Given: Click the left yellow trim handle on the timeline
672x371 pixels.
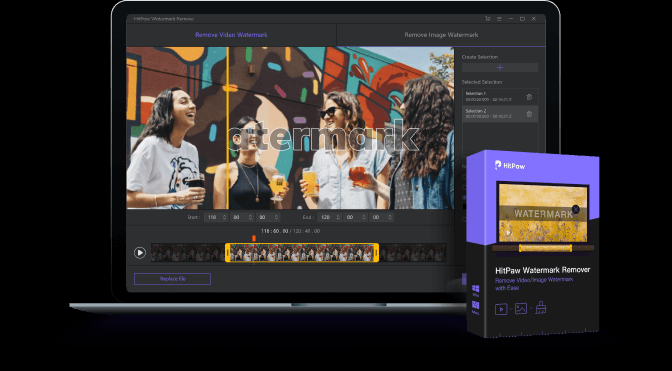Looking at the screenshot, I should (228, 253).
